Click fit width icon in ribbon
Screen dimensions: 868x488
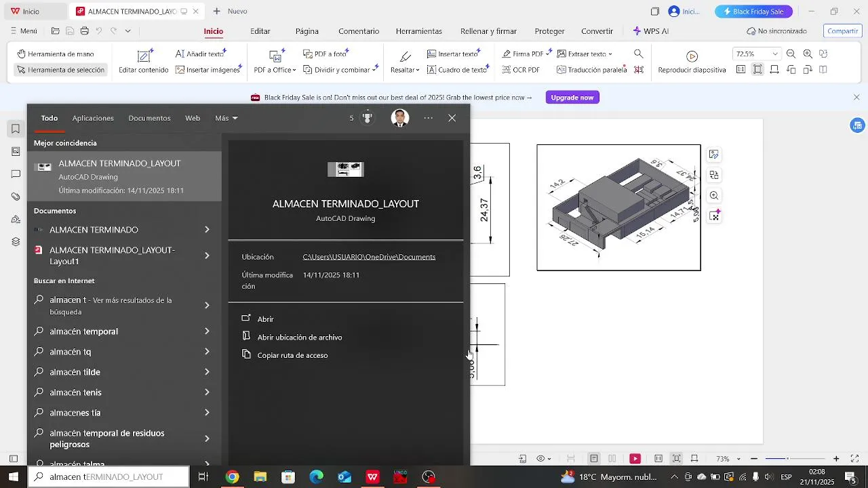point(774,70)
